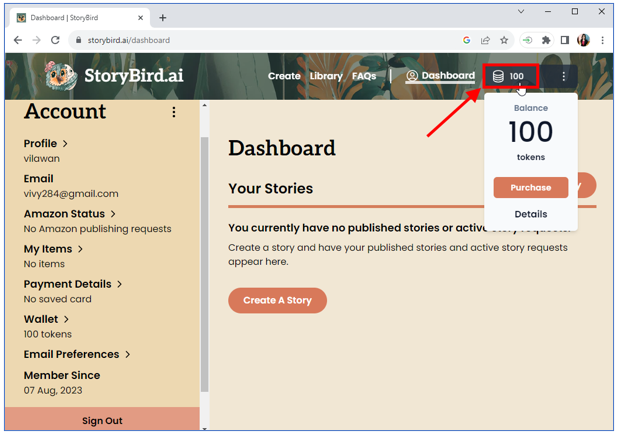
Task: Toggle the browser side panel icon
Action: (x=565, y=40)
